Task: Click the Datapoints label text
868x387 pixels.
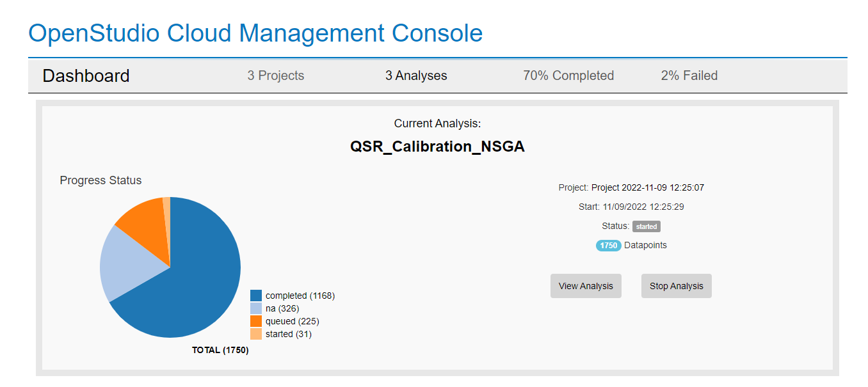Action: pos(645,245)
